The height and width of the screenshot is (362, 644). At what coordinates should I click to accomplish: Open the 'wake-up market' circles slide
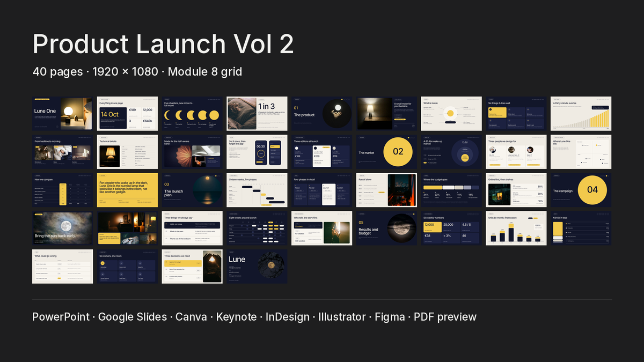[x=451, y=152]
